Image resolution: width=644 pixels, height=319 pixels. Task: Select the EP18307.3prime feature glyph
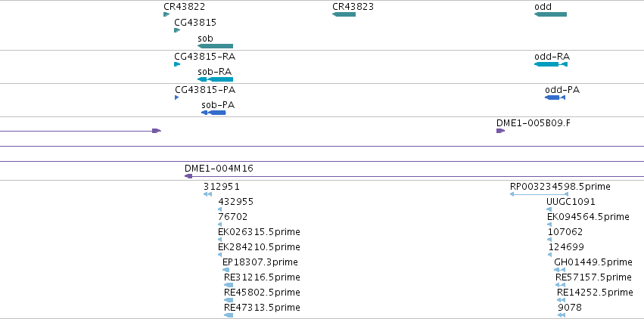tap(226, 270)
